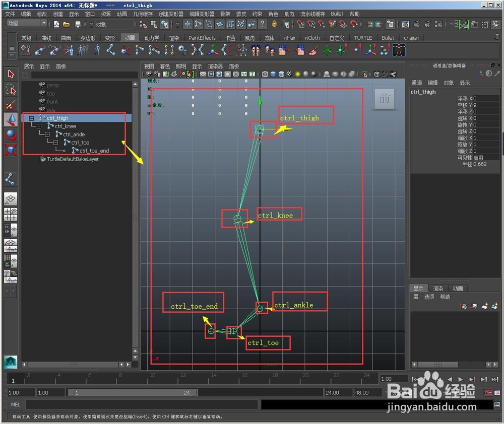Switch to four-view panel layout

pos(11,214)
